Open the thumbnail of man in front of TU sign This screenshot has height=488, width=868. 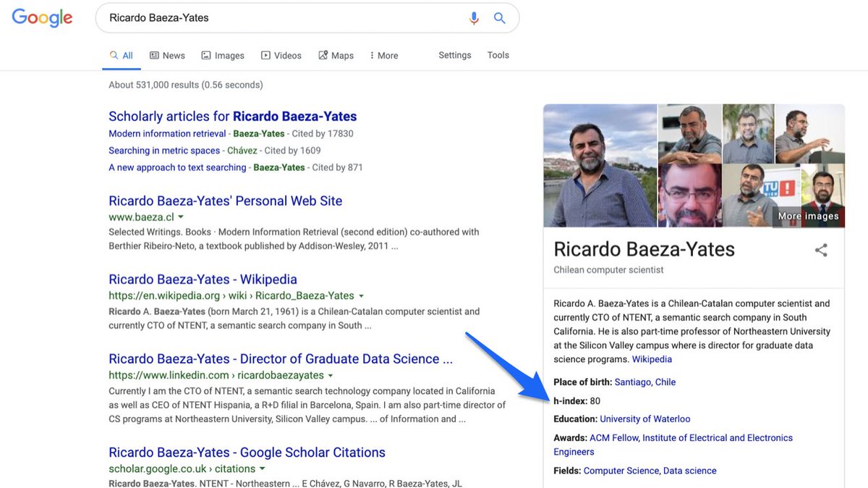click(x=761, y=195)
